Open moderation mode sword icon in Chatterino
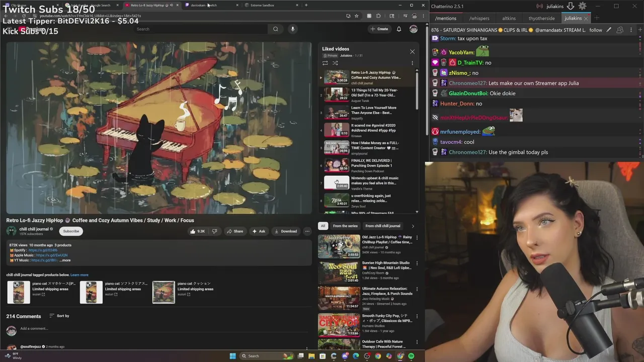This screenshot has width=644, height=362. [x=609, y=30]
